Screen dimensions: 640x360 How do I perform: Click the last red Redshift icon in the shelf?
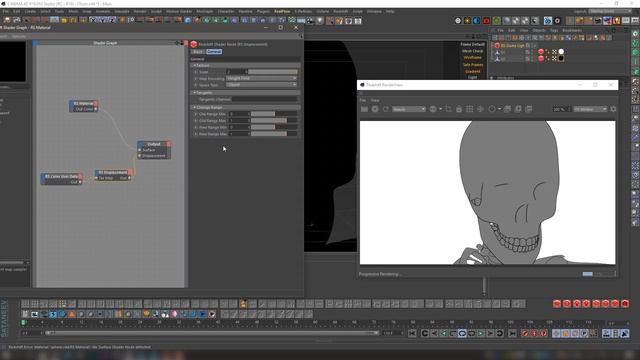click(x=625, y=304)
